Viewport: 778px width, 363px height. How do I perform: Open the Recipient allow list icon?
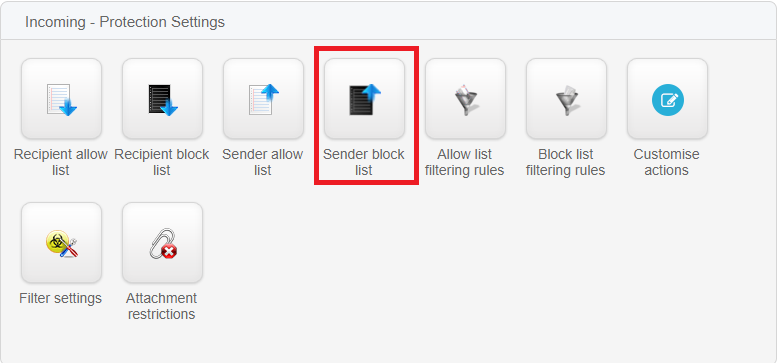(62, 99)
